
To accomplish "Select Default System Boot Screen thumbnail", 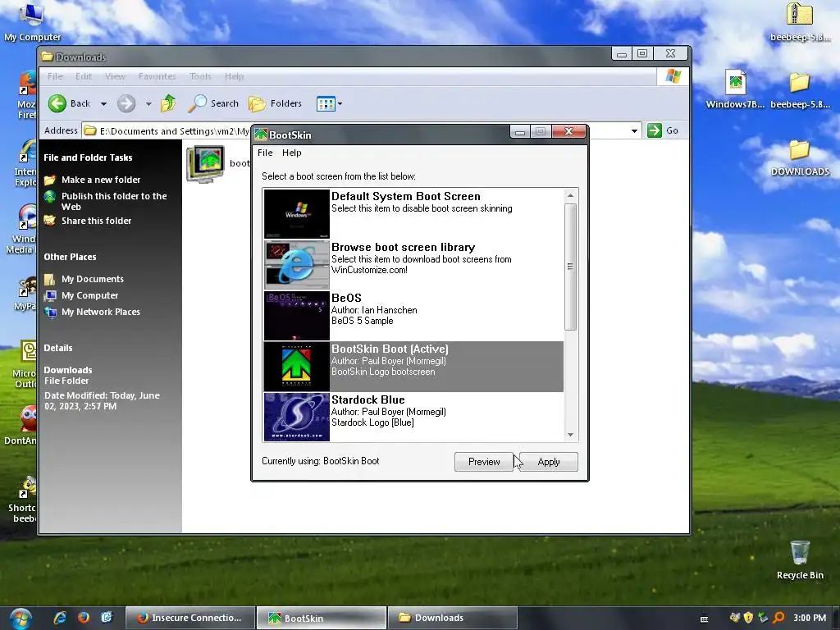I will (x=297, y=214).
